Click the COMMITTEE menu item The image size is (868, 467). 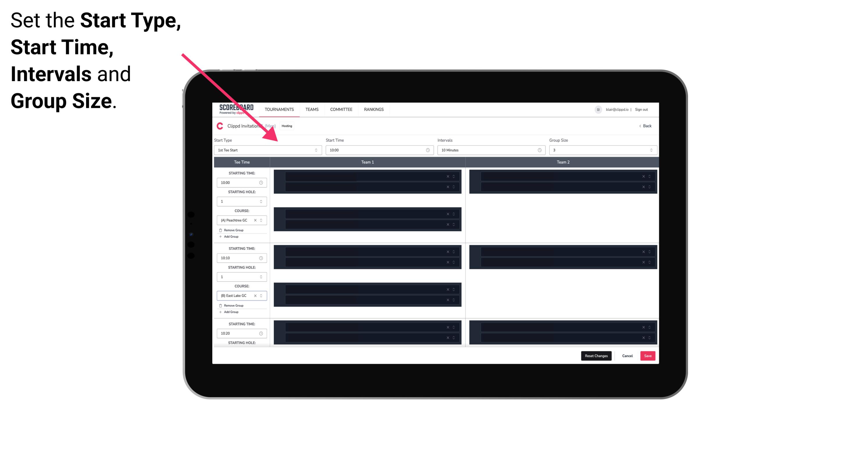[x=341, y=109]
